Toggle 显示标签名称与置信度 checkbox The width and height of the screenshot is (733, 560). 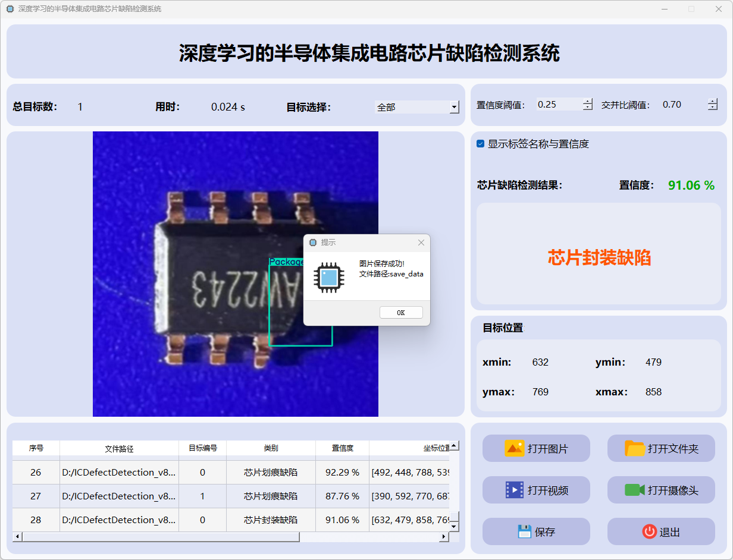[481, 144]
